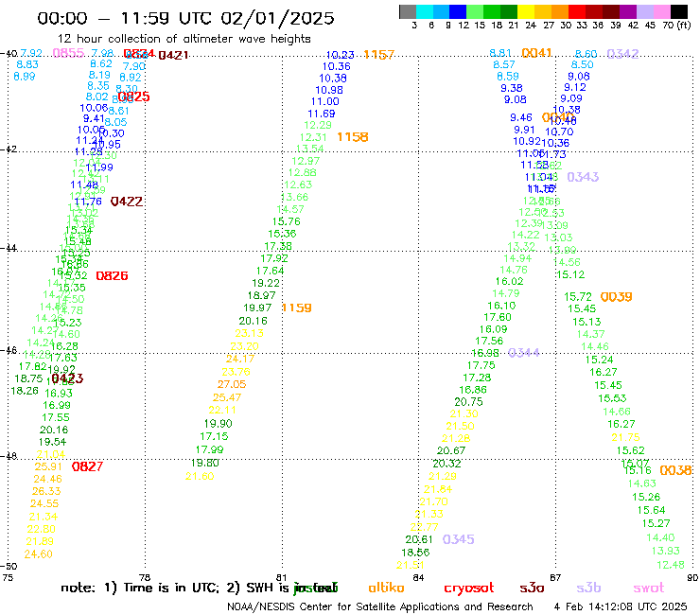700x615 pixels.
Task: Click the NOAA/NESDIS Center footer credit
Action: coord(380,606)
